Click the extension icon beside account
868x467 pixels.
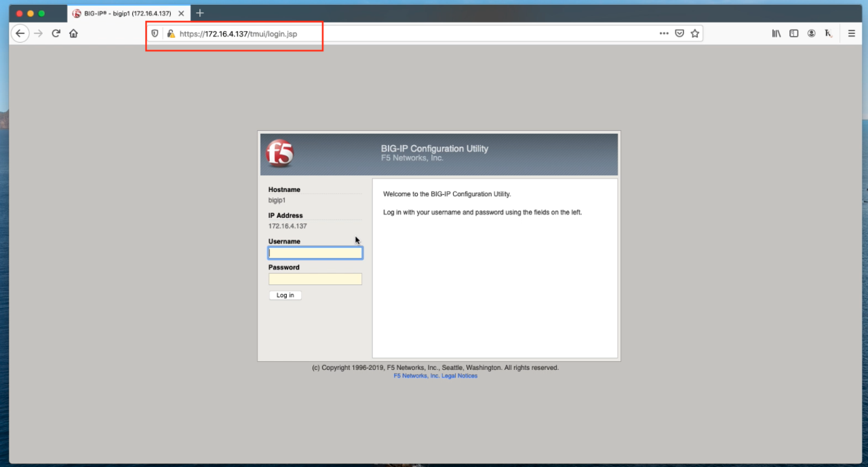[829, 33]
